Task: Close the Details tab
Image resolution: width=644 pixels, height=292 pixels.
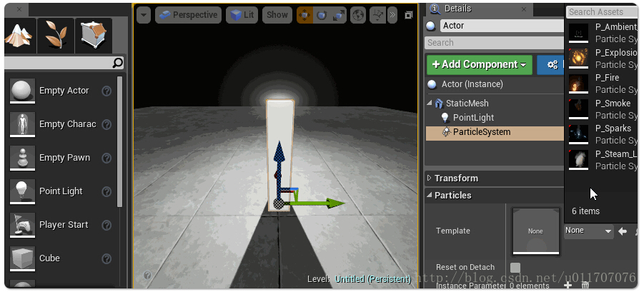Action: 524,9
